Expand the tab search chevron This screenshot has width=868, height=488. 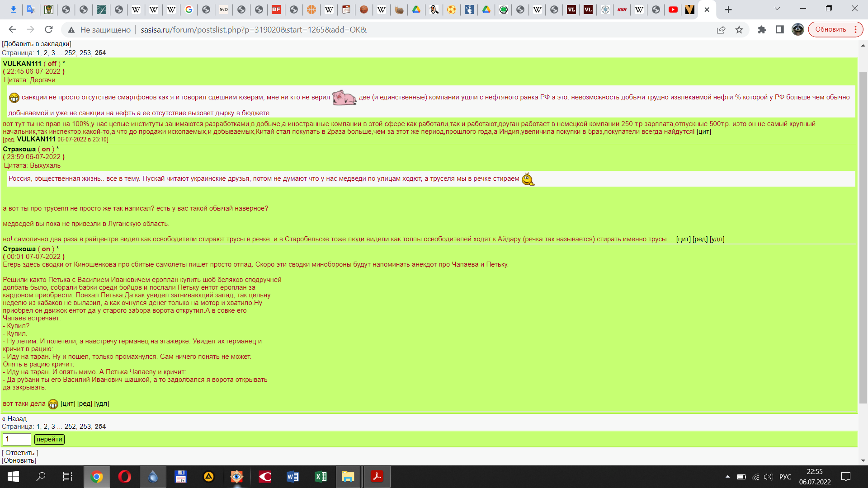777,9
